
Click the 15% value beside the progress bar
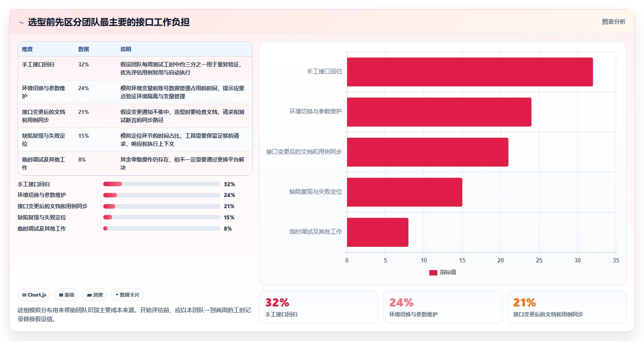click(x=229, y=217)
